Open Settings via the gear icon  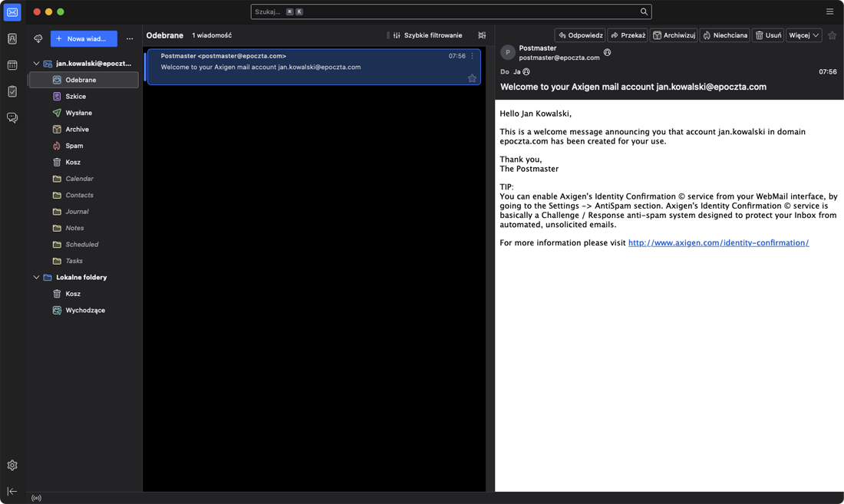pyautogui.click(x=12, y=466)
